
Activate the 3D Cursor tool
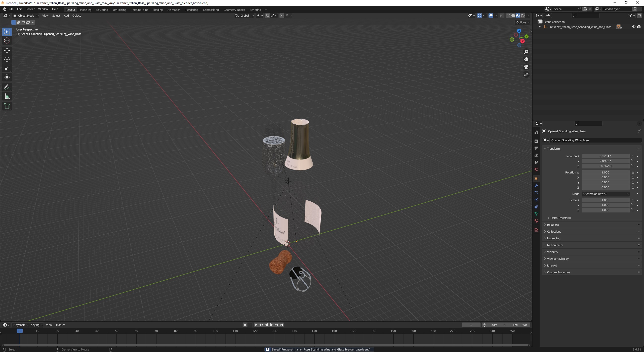coord(7,41)
